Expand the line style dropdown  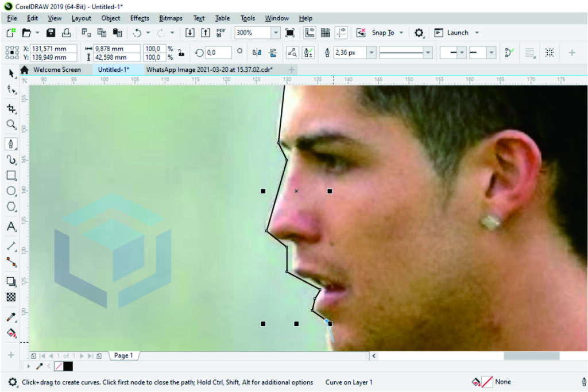[x=428, y=53]
